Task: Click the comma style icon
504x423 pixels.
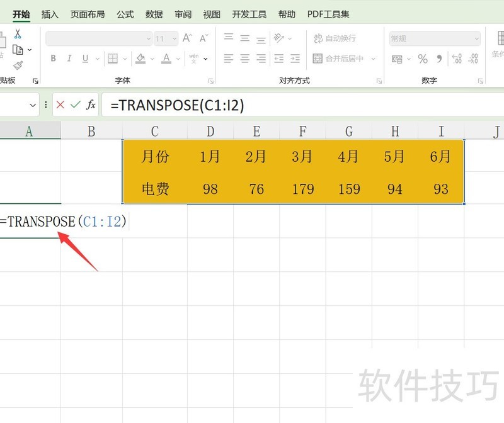Action: [x=439, y=59]
